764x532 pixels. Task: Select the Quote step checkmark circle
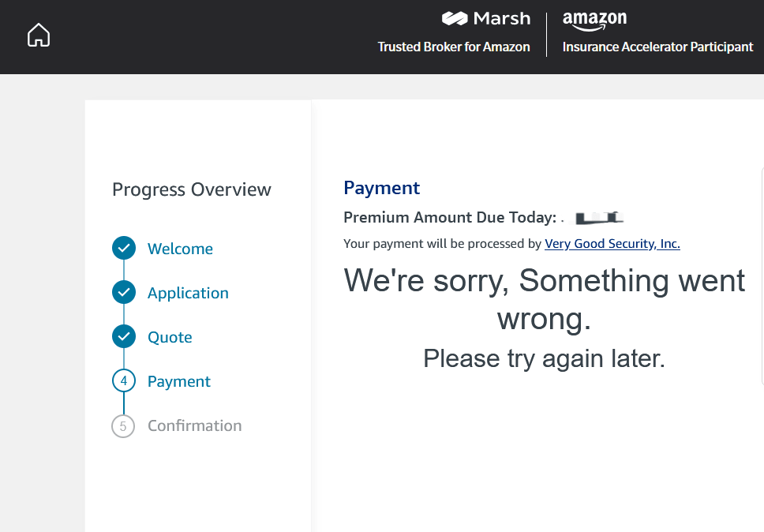point(124,336)
